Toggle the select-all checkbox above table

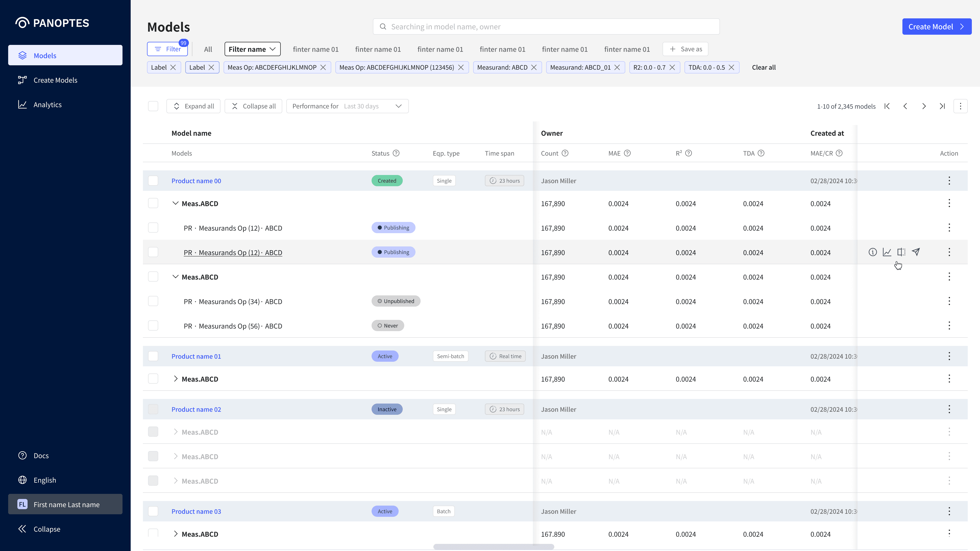coord(153,106)
